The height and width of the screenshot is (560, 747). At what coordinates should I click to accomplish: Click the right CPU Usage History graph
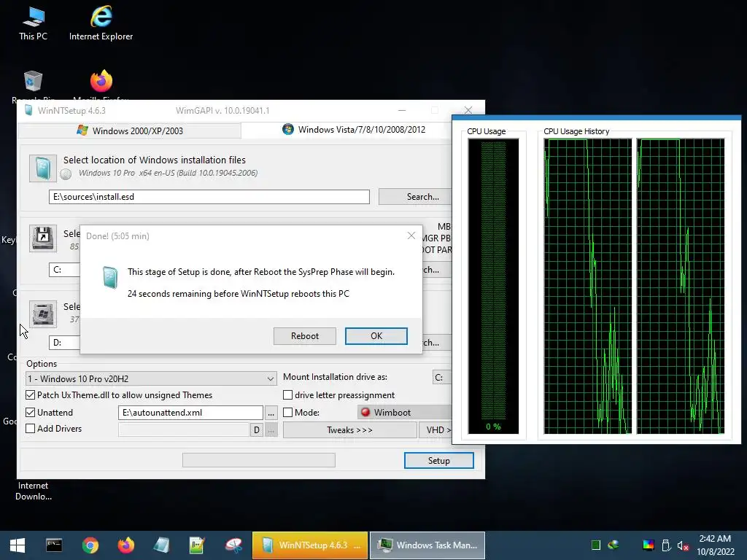click(x=681, y=286)
